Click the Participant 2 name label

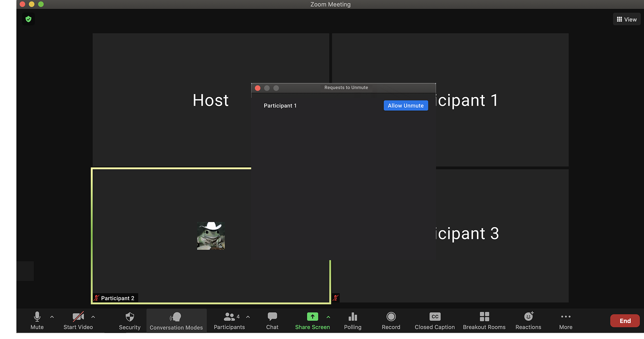pos(118,298)
